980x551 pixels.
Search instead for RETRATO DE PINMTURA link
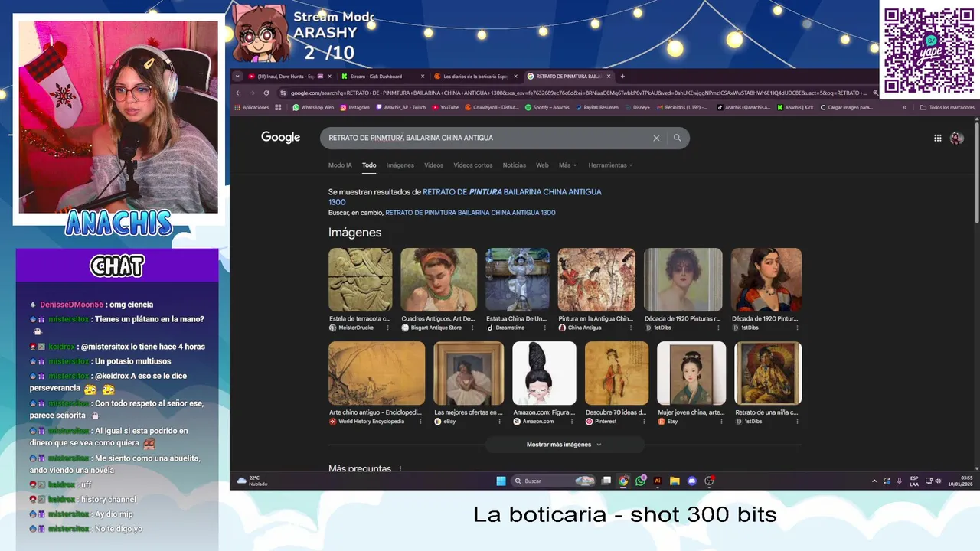[x=470, y=213]
